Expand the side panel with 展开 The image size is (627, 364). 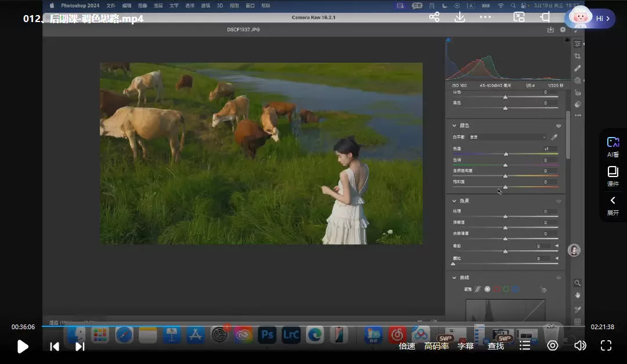[613, 206]
